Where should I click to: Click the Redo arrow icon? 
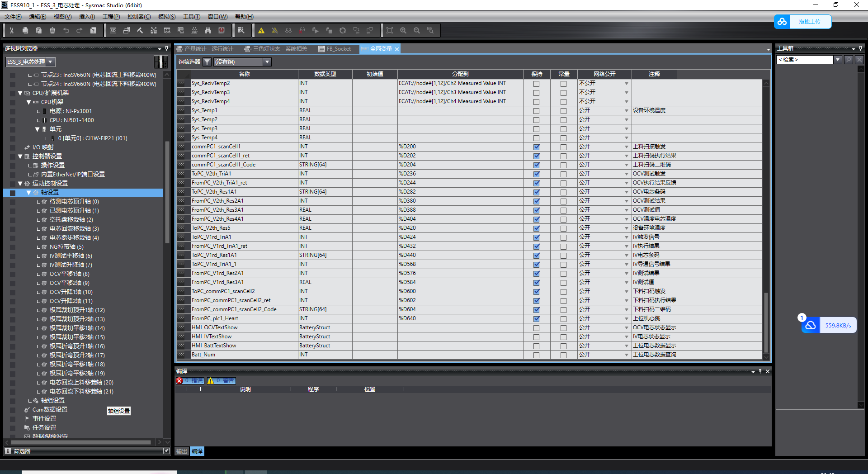pos(80,30)
